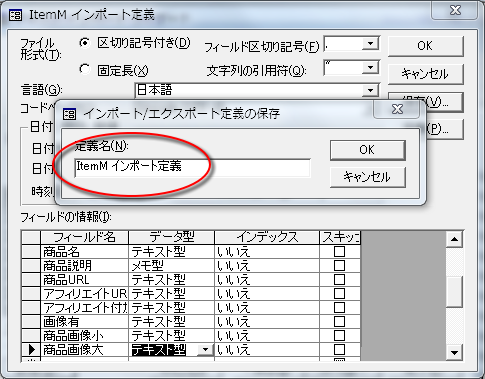The height and width of the screenshot is (379, 485).
Task: Click the save definition dialog title icon
Action: pyautogui.click(x=69, y=114)
